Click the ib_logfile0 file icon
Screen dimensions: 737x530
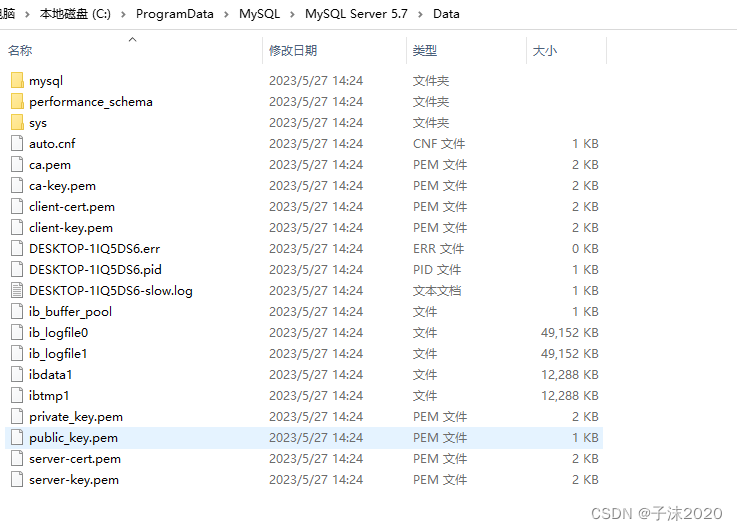point(17,332)
